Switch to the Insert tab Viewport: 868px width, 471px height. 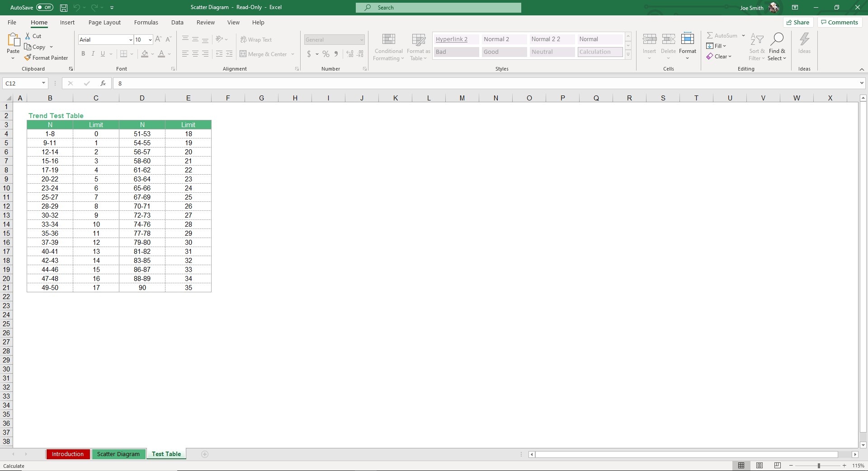click(x=67, y=22)
